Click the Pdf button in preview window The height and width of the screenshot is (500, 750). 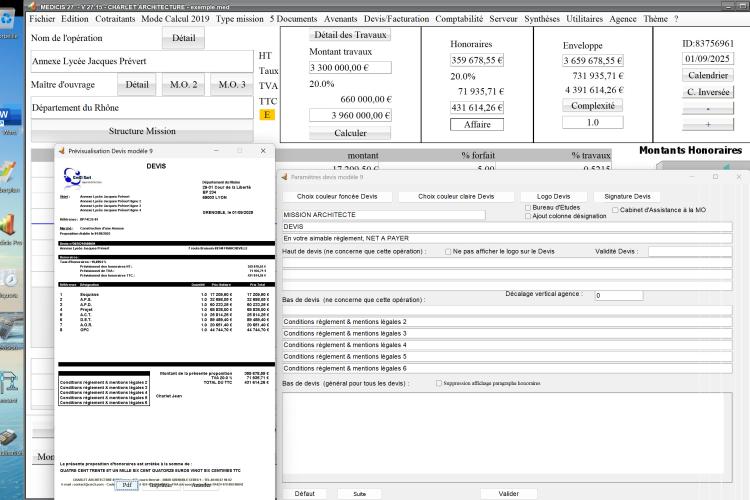tap(127, 485)
